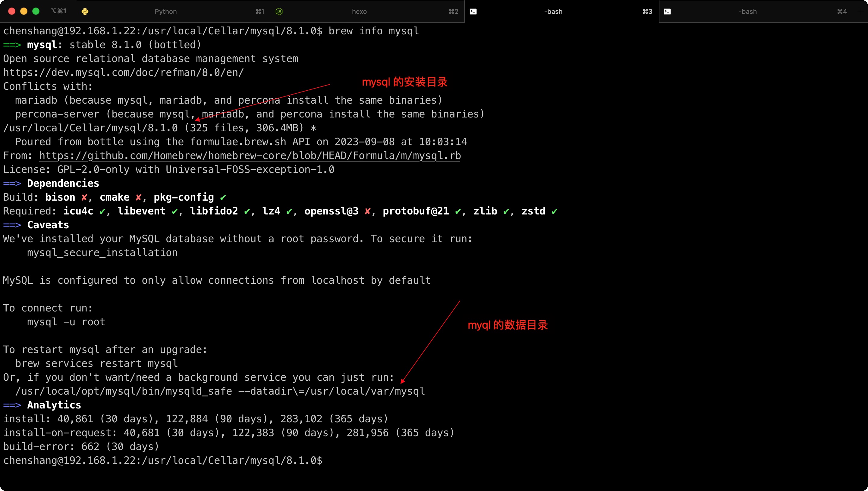Select the active -bash tab labeled ⌘3
Screen dimensions: 868x491
pos(553,11)
